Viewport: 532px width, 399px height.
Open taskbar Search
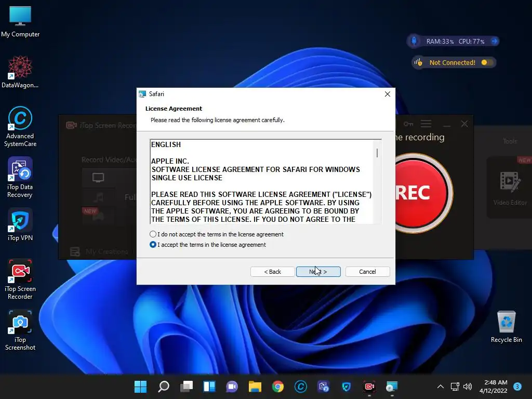(164, 387)
